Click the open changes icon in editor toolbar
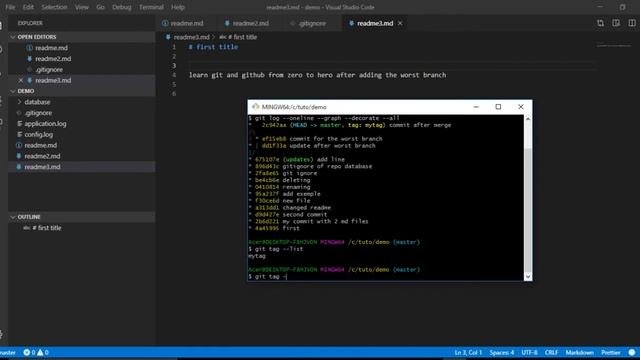The image size is (640, 360). (600, 23)
